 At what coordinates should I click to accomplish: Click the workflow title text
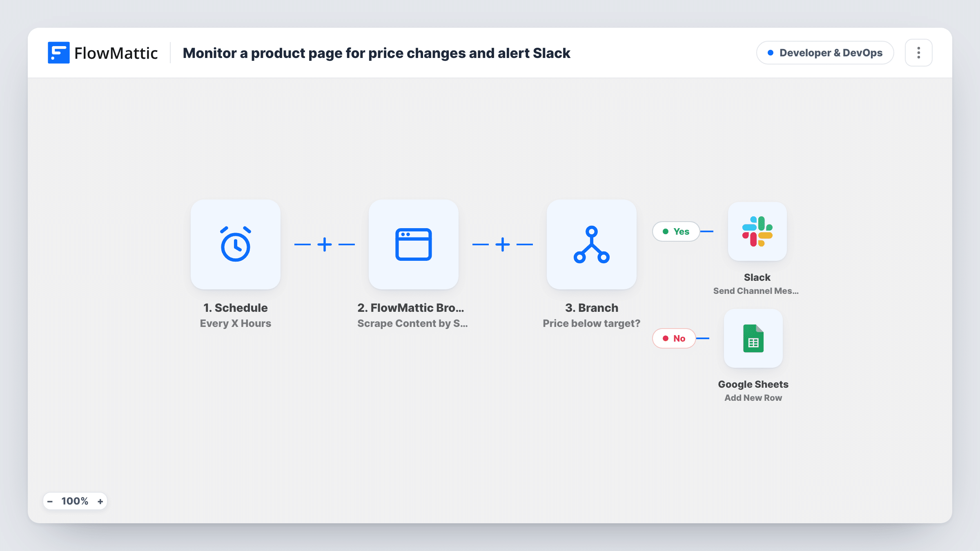pyautogui.click(x=376, y=53)
